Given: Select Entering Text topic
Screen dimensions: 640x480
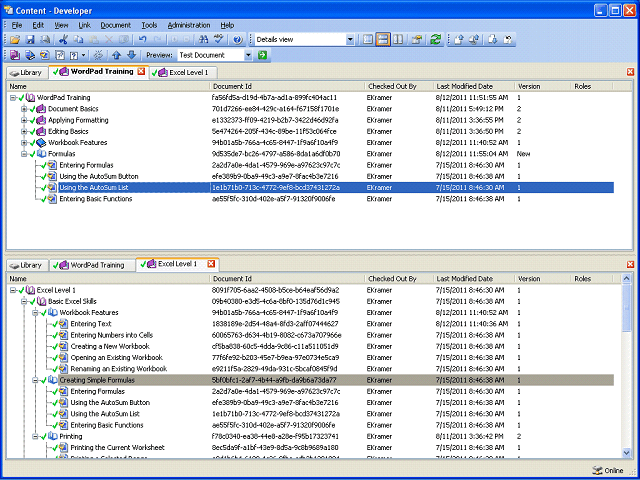Looking at the screenshot, I should 91,324.
